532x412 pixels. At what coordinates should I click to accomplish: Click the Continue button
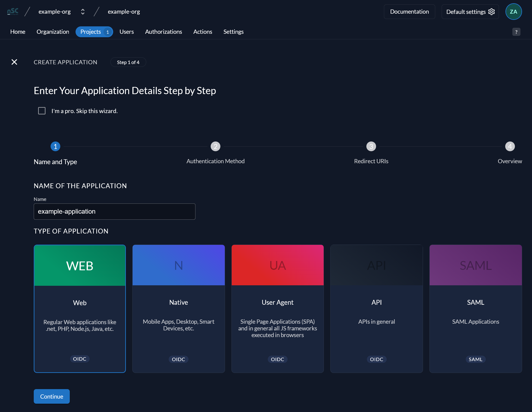(52, 396)
